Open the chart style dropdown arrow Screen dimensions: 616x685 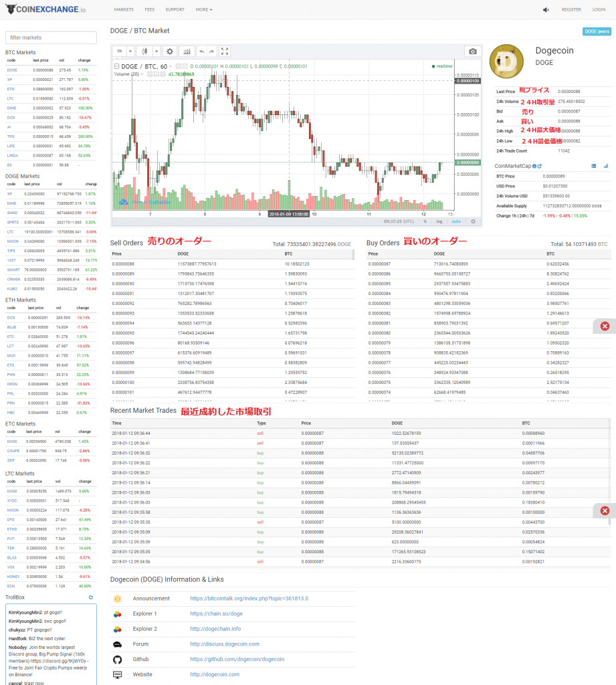tap(156, 52)
